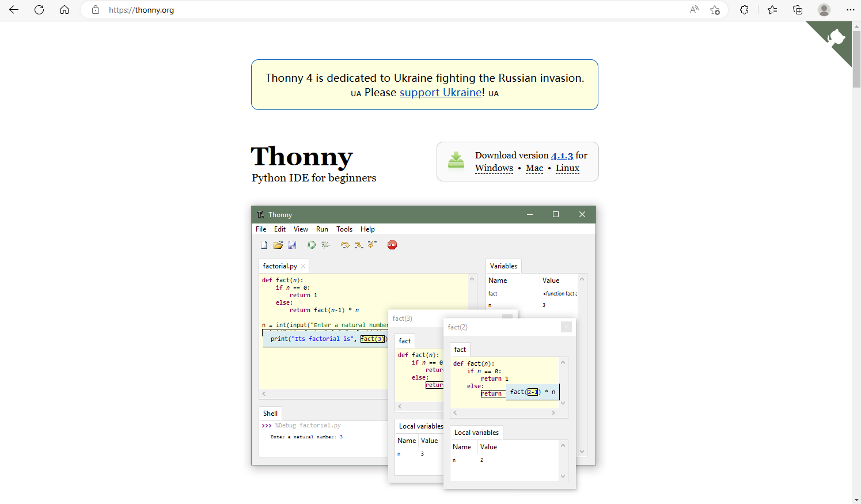Open the Run menu in Thonny

[322, 229]
